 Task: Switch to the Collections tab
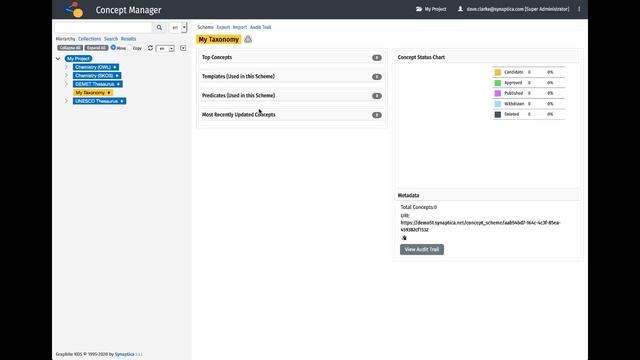(89, 39)
